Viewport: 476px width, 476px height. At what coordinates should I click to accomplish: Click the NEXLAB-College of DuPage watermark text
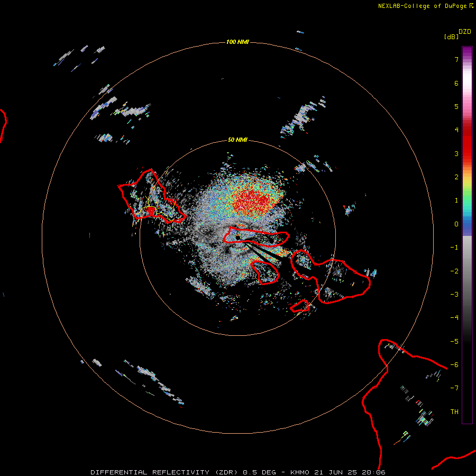[x=426, y=6]
